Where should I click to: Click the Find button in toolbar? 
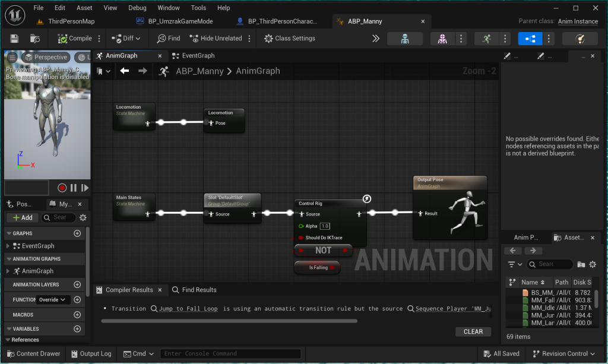click(x=169, y=39)
